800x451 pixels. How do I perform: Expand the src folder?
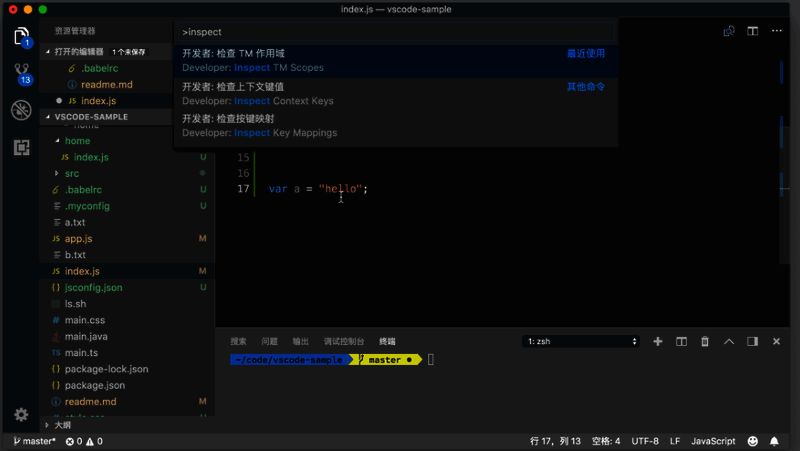pos(71,173)
